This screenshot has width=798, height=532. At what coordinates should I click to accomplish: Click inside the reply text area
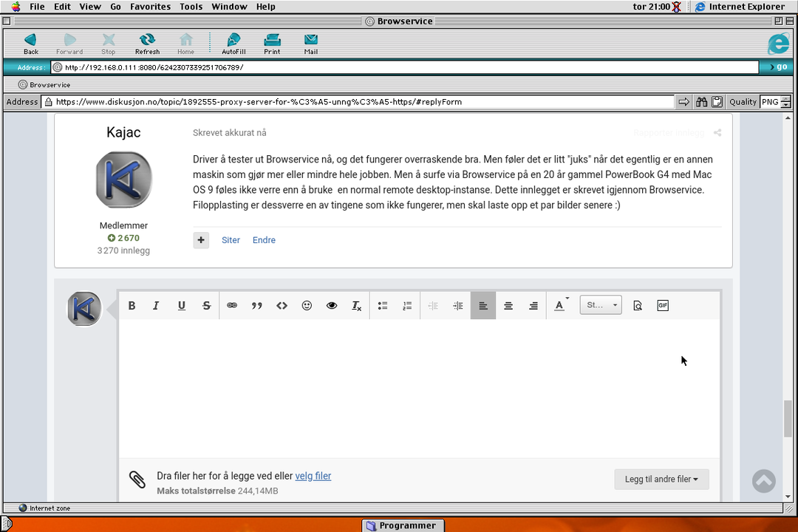(420, 388)
